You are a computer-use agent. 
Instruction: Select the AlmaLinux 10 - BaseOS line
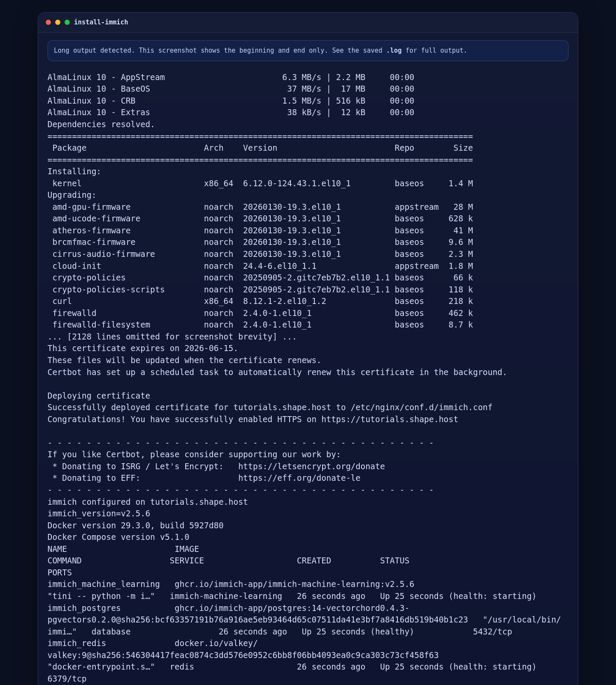point(231,89)
